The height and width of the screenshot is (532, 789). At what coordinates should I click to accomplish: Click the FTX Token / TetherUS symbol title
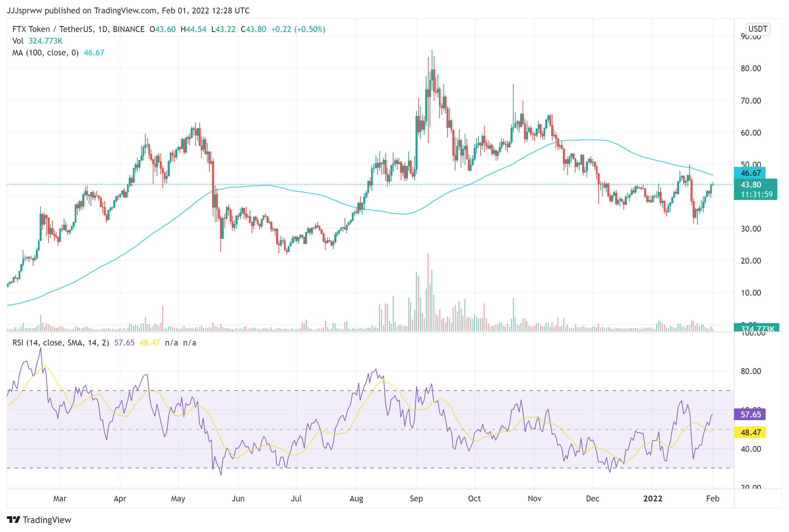78,29
